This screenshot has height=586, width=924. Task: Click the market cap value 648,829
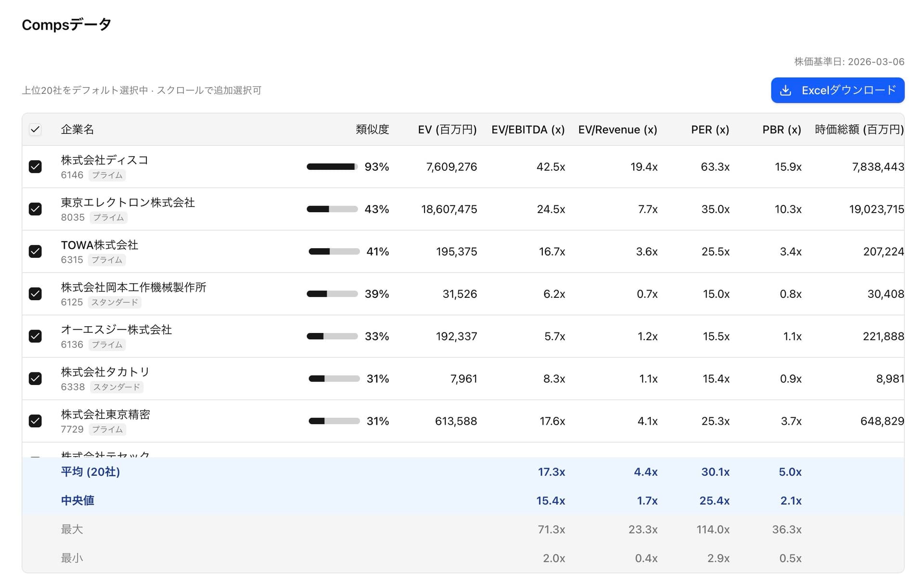[882, 421]
